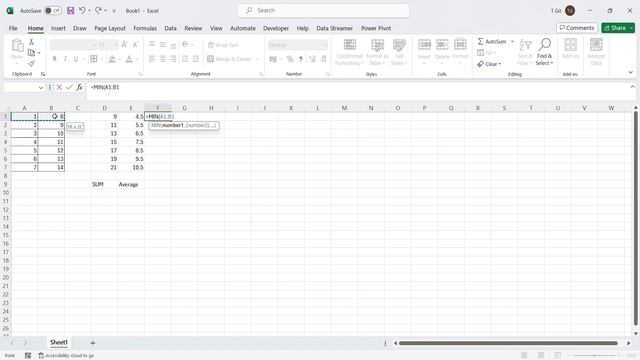This screenshot has height=360, width=640.
Task: Click the horizontal scrollbar
Action: (x=508, y=343)
